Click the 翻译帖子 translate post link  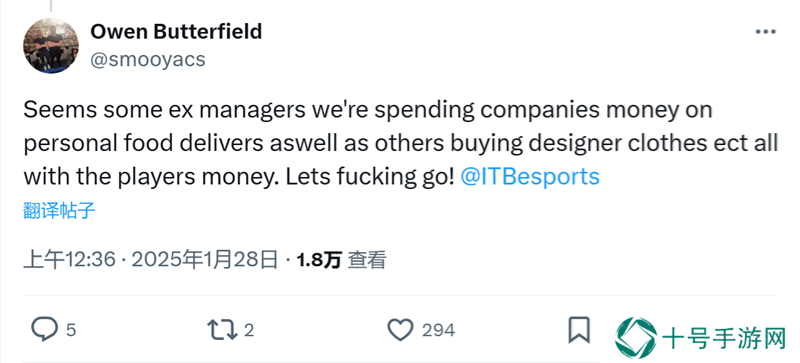pyautogui.click(x=59, y=210)
